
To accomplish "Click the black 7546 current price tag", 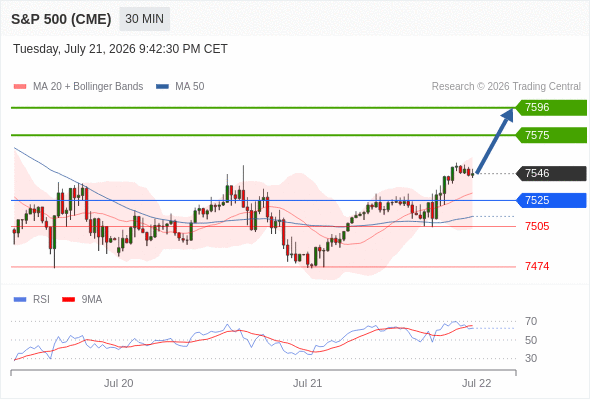I will (x=551, y=173).
